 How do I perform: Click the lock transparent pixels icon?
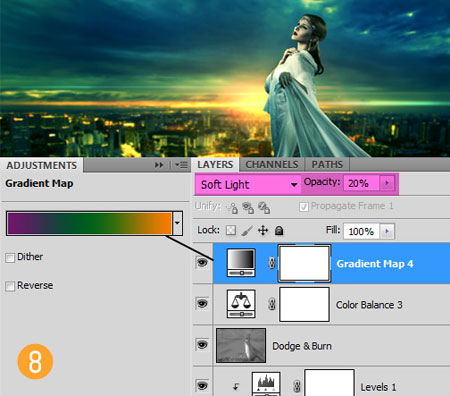click(231, 230)
